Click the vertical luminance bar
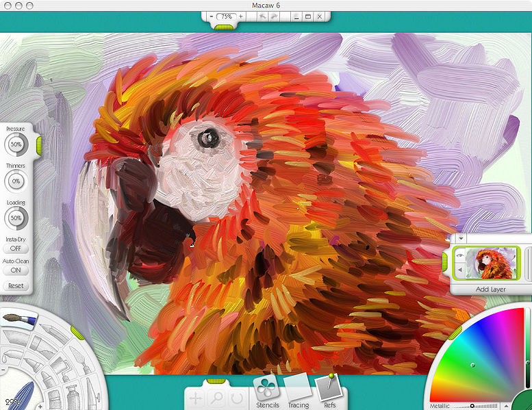The width and height of the screenshot is (532, 410). (528, 348)
